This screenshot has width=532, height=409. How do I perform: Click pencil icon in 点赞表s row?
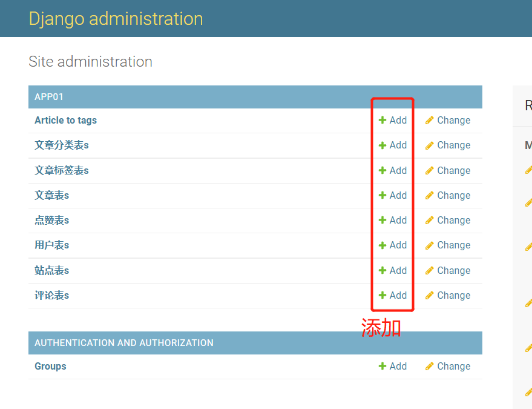(430, 220)
